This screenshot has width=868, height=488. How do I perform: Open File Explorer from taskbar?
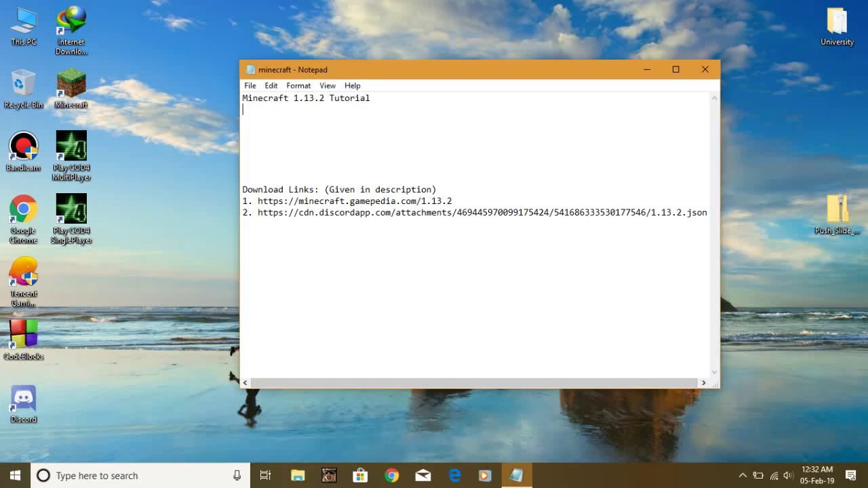tap(298, 475)
